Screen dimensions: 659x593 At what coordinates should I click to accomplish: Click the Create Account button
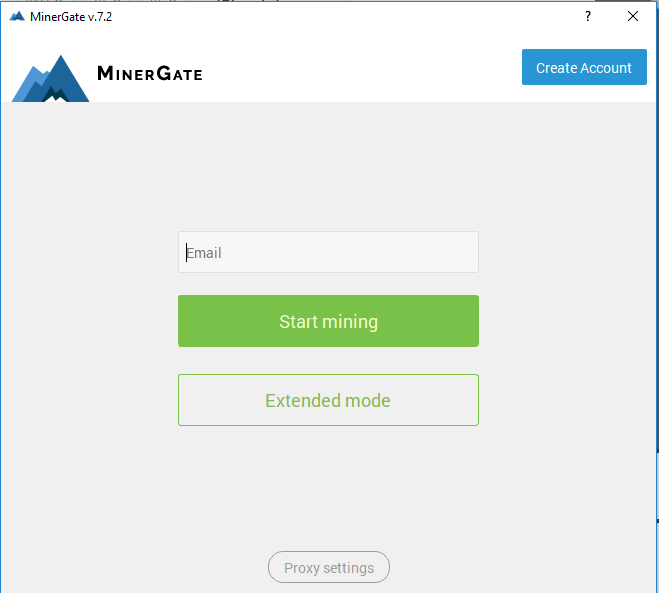584,67
